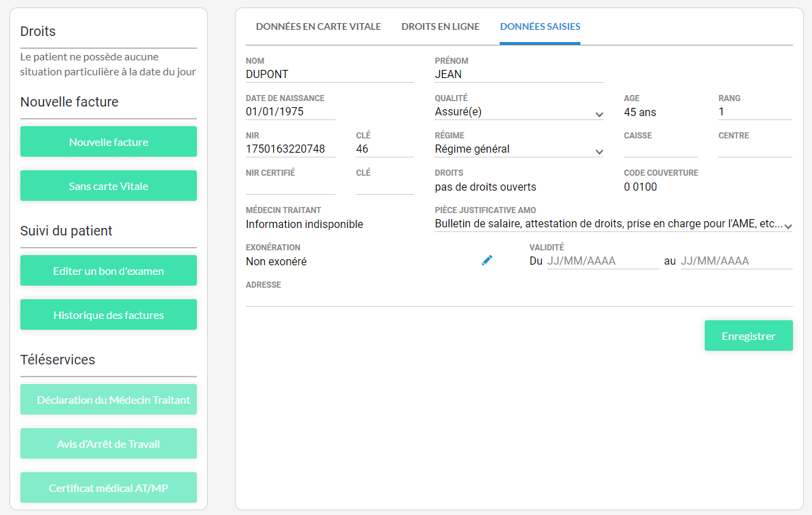
Task: Switch to Données en carte Vitale tab
Action: point(318,27)
